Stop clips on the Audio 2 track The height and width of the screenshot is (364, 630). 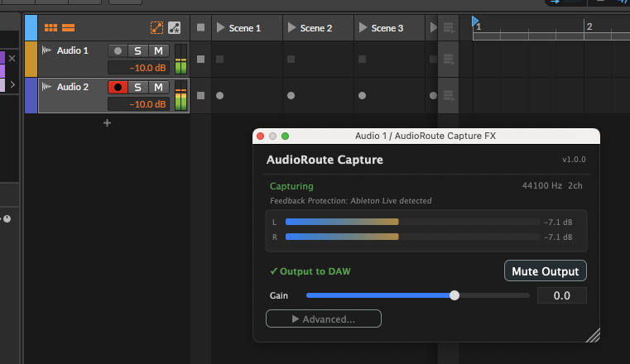point(201,95)
